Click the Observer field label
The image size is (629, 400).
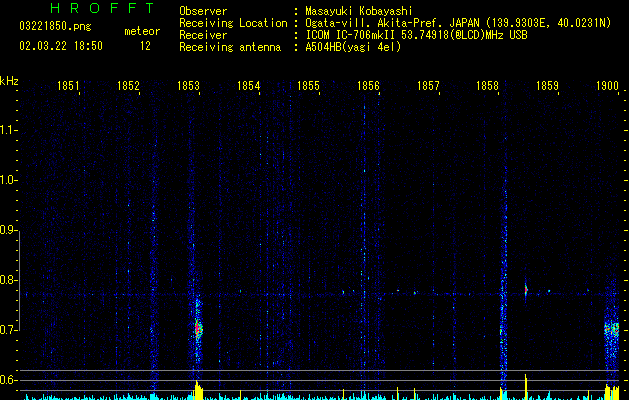203,11
